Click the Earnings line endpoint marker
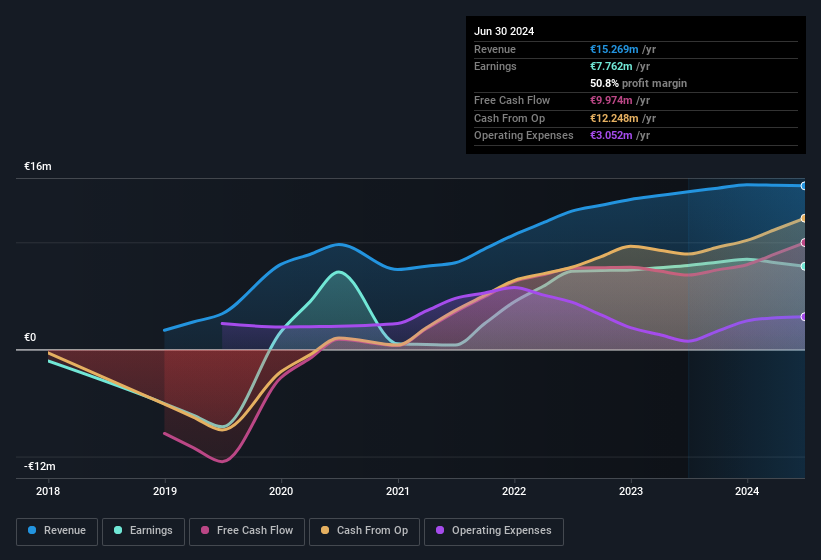Image resolution: width=821 pixels, height=560 pixels. pyautogui.click(x=804, y=266)
